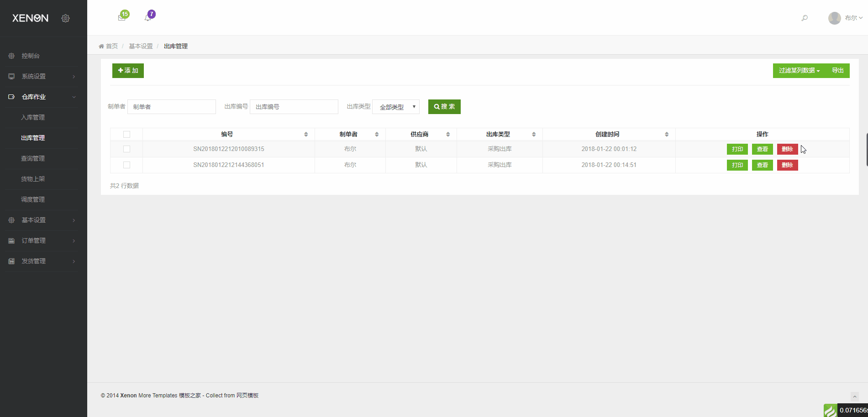Open the mail notifications icon
The width and height of the screenshot is (868, 417).
tap(121, 18)
